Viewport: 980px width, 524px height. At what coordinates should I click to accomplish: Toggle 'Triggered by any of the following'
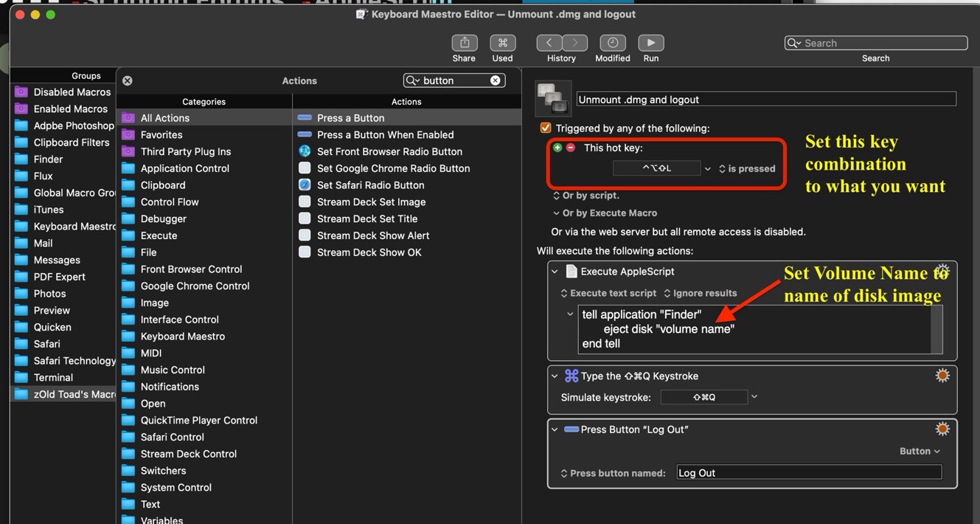tap(546, 128)
